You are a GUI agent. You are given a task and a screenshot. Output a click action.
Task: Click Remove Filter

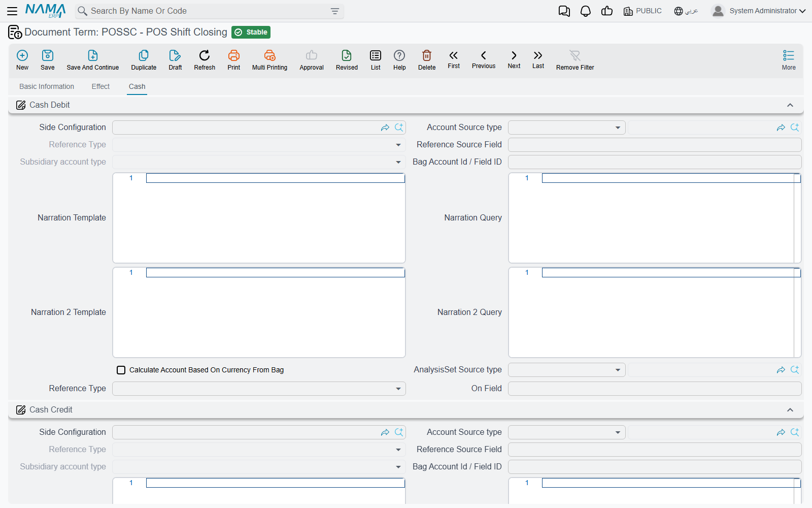[575, 60]
